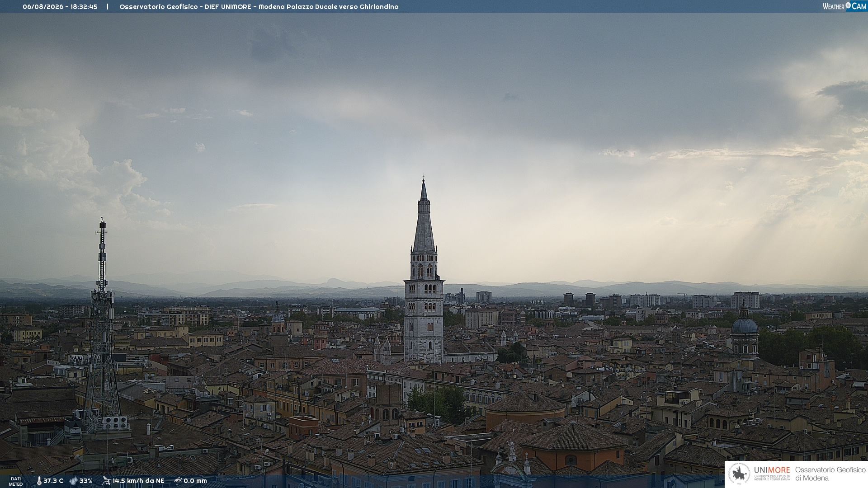Image resolution: width=868 pixels, height=488 pixels.
Task: Click the 37.3 C temperature reading
Action: pos(53,481)
